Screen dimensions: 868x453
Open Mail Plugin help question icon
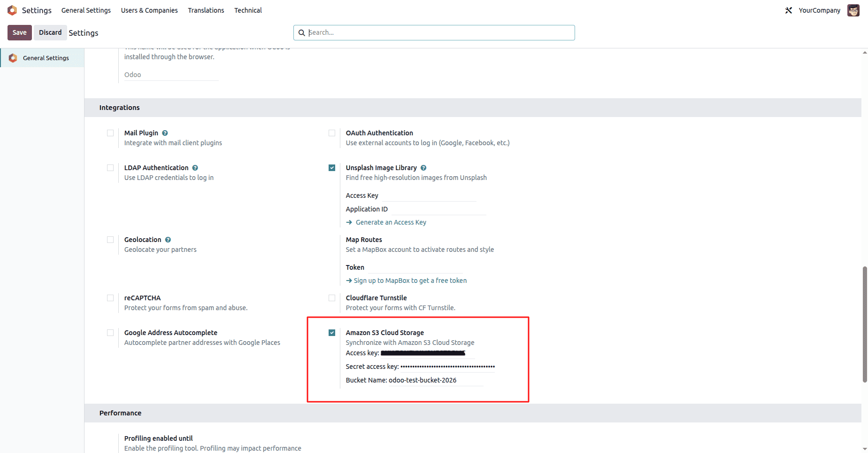165,133
